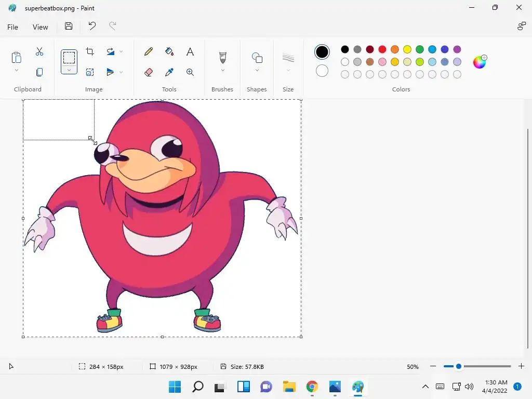Expand the Select tool options chevron

69,70
